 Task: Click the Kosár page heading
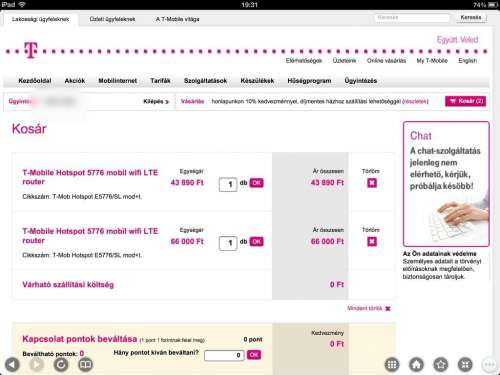(x=29, y=129)
